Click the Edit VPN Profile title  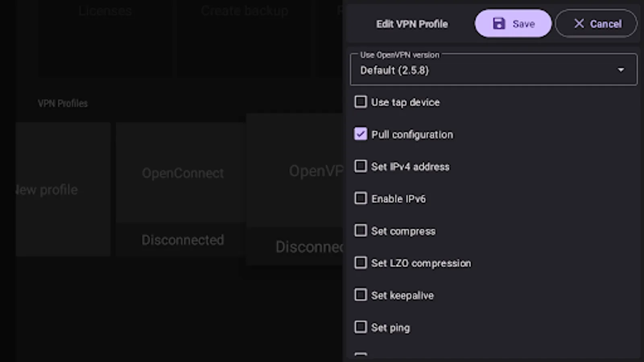pyautogui.click(x=412, y=24)
